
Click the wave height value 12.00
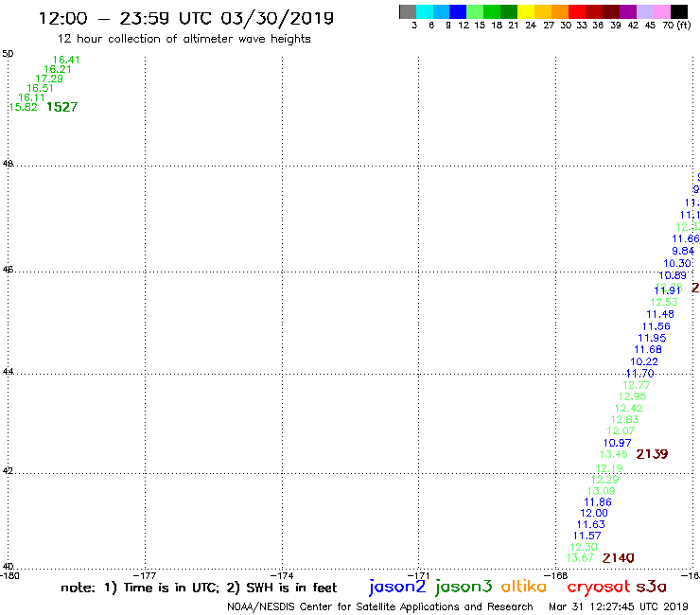pyautogui.click(x=594, y=514)
